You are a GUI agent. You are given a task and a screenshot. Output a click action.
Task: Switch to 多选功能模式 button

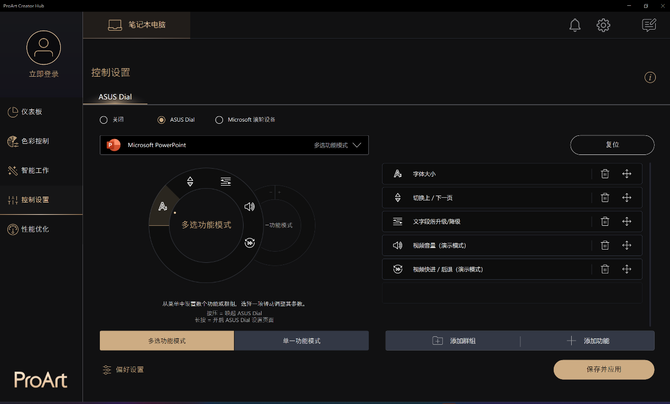167,341
